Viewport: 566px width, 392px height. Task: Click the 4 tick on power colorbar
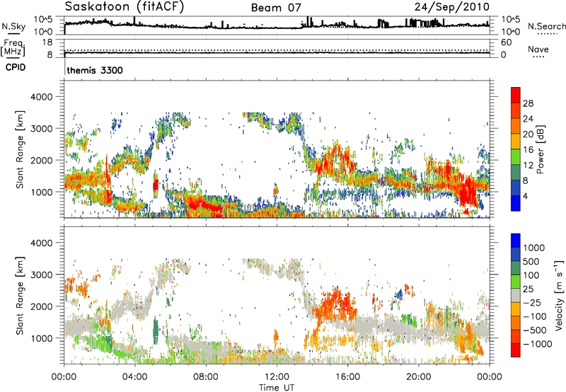coord(525,196)
